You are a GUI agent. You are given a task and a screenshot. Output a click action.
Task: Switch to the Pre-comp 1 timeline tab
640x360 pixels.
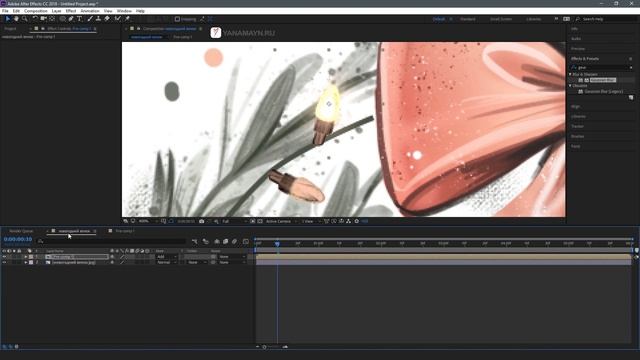click(125, 231)
